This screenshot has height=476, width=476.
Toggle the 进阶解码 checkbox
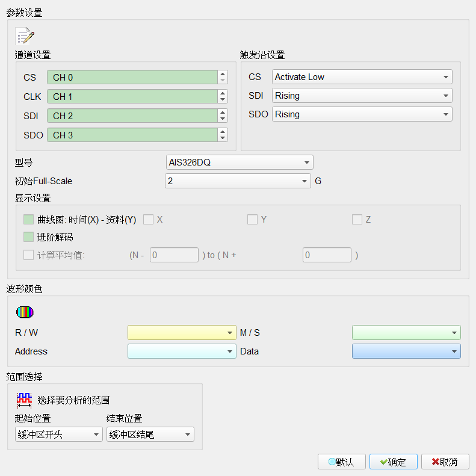[x=28, y=237]
